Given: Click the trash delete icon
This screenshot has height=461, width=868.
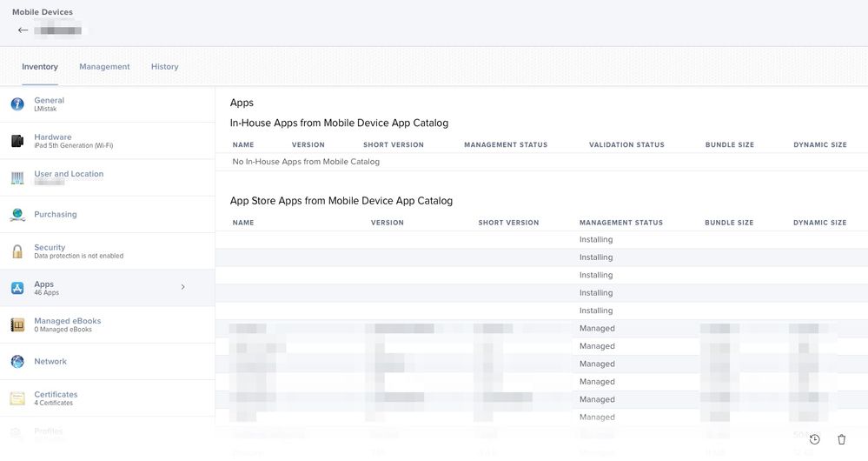Looking at the screenshot, I should click(841, 439).
